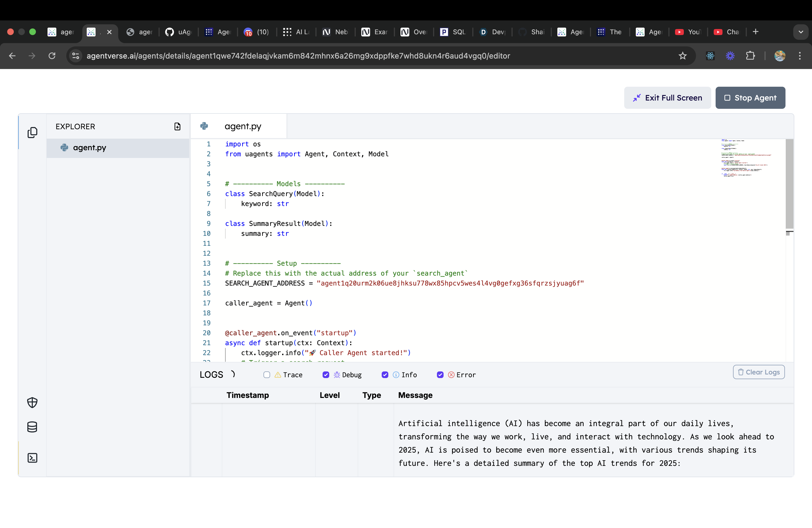The image size is (812, 528).
Task: Open the storage database icon in sidebar
Action: click(x=32, y=427)
